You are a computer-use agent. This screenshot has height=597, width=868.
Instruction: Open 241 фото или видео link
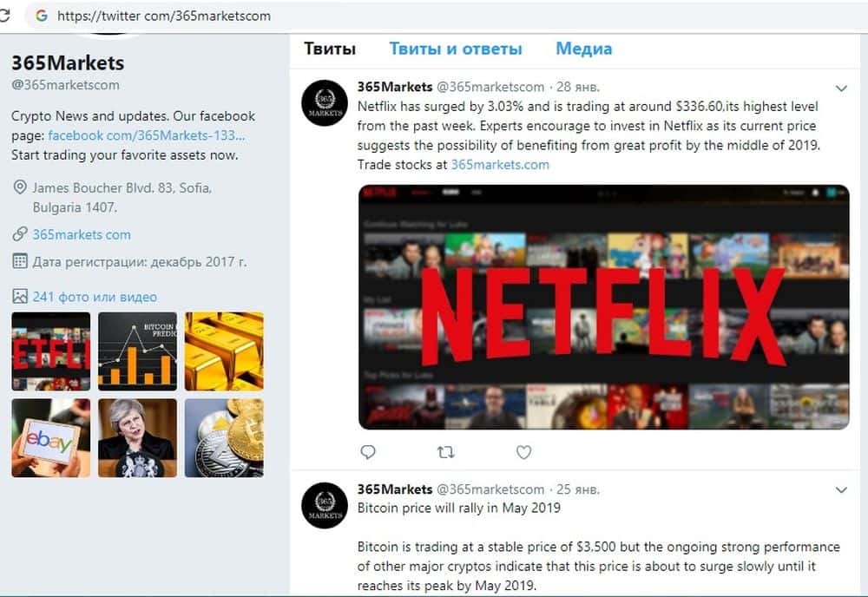pos(95,297)
